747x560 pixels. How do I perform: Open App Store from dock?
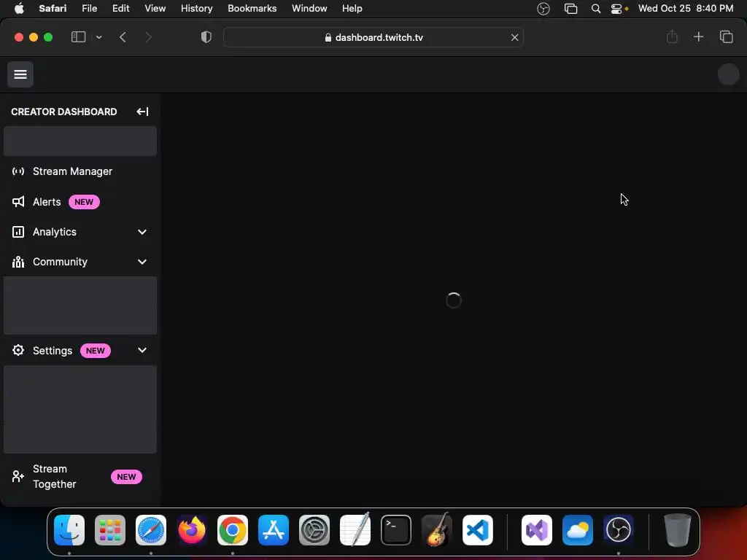[274, 529]
